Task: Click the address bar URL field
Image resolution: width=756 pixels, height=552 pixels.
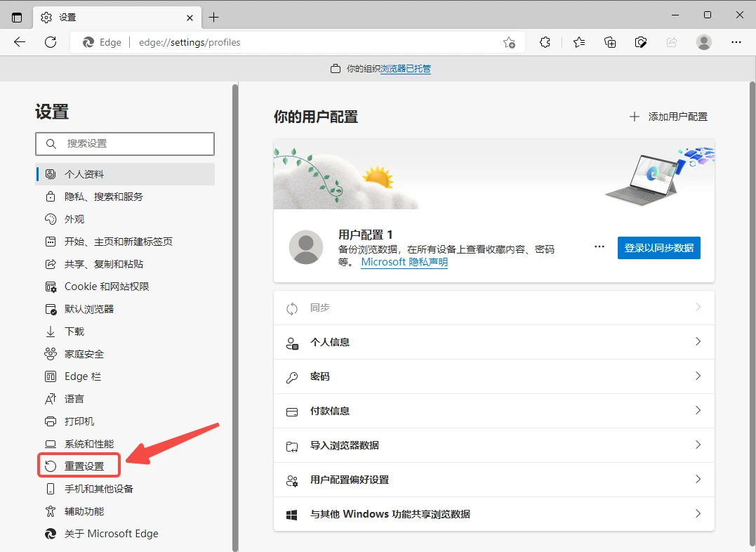Action: pos(299,42)
